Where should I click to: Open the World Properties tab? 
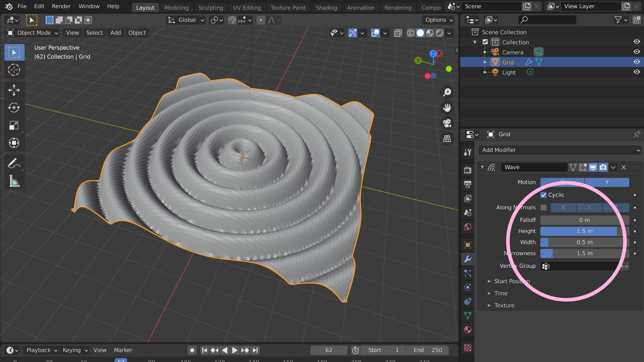click(x=468, y=227)
